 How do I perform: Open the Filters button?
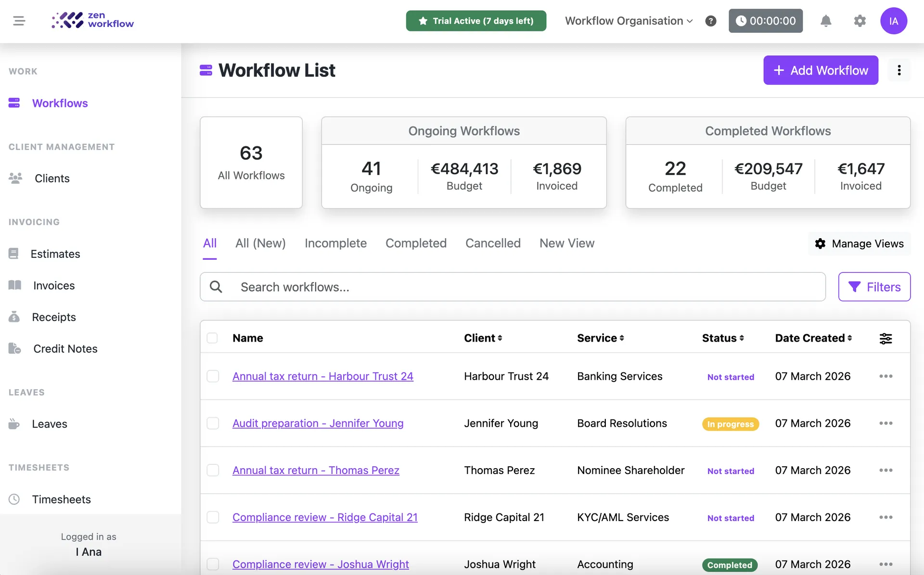(x=874, y=287)
